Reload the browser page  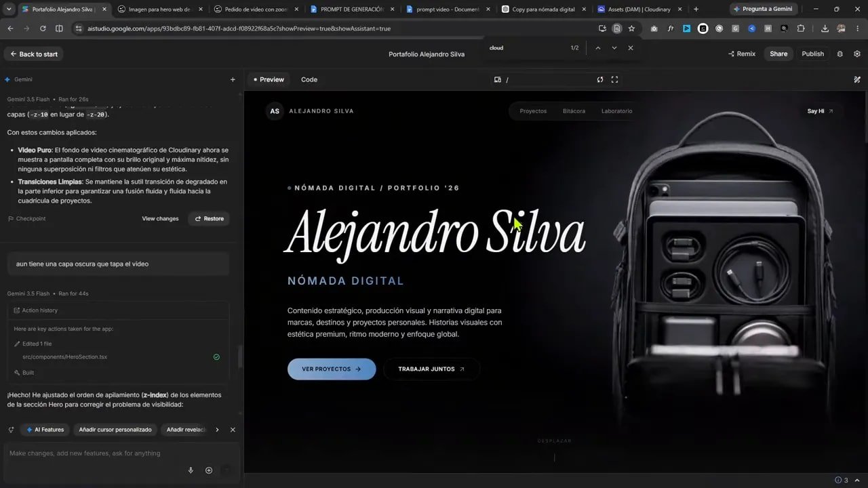pyautogui.click(x=43, y=28)
